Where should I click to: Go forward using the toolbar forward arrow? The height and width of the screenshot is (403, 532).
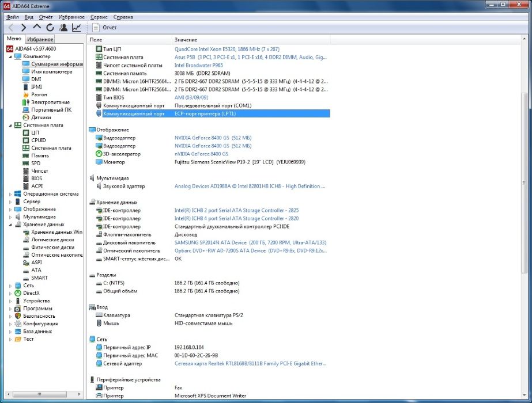click(24, 28)
